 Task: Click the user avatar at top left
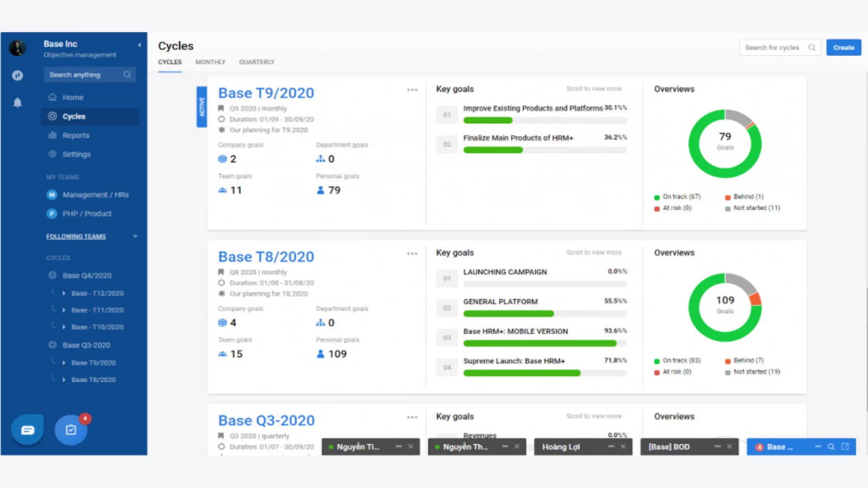pos(18,48)
